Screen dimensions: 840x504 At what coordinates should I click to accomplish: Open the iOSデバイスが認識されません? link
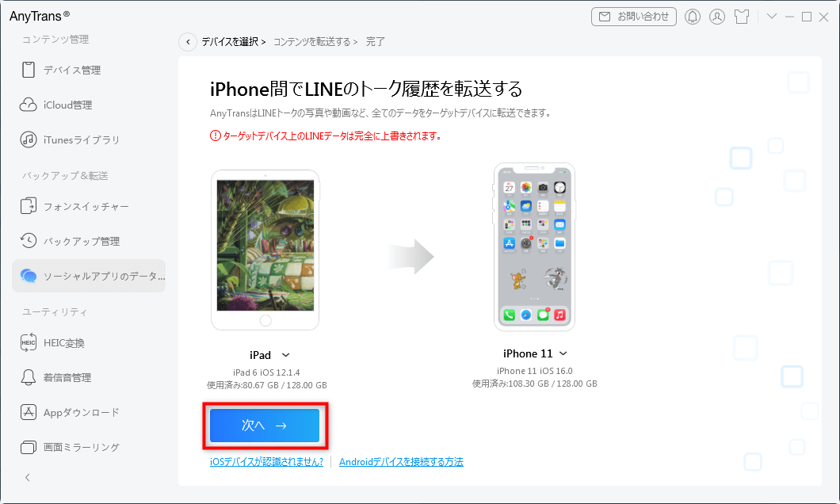(x=267, y=462)
